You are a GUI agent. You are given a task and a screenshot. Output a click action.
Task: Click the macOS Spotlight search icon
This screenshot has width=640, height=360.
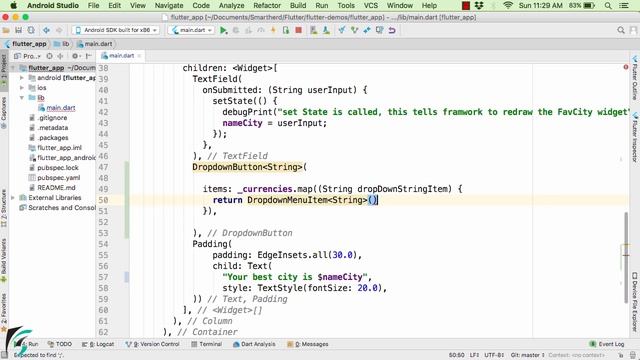[x=608, y=6]
